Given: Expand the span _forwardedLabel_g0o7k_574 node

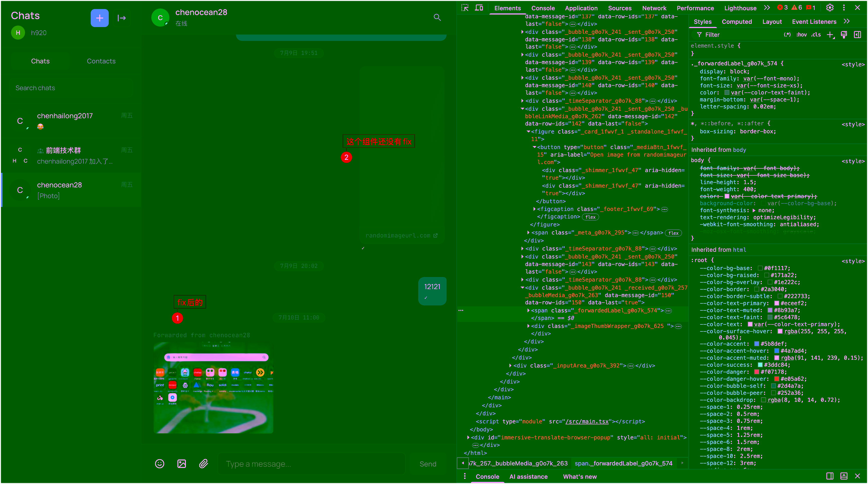Looking at the screenshot, I should [528, 311].
